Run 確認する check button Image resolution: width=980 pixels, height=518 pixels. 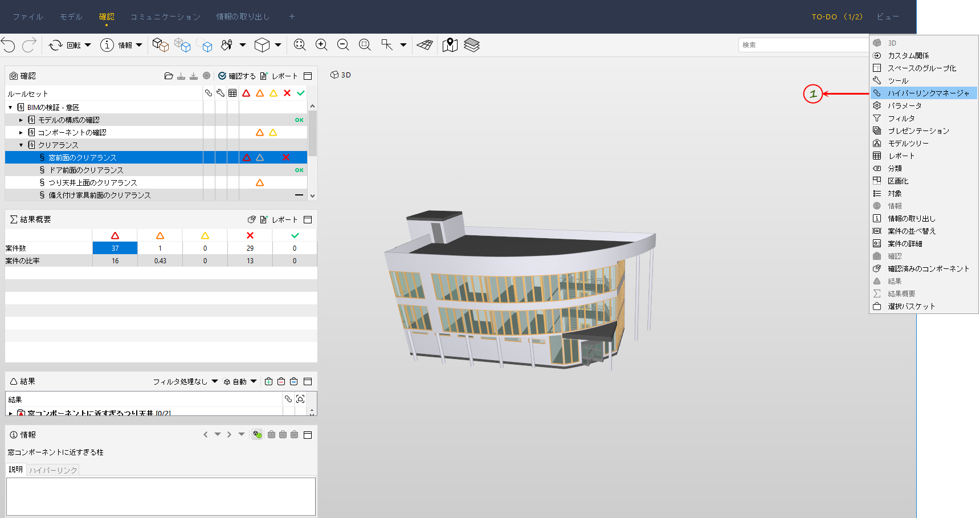(x=237, y=76)
